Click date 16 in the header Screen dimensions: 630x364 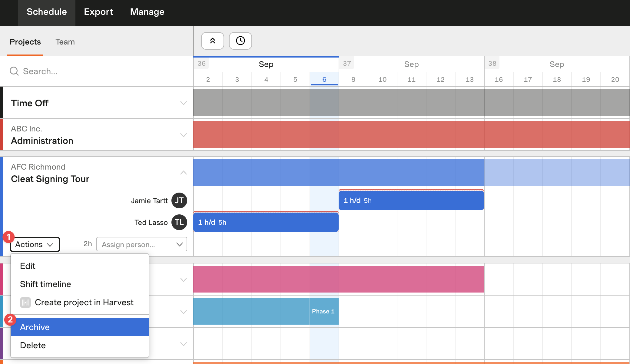[499, 79]
